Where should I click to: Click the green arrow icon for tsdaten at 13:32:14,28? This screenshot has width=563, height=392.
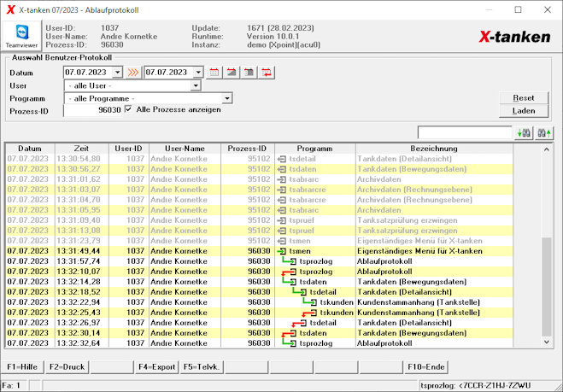(289, 282)
